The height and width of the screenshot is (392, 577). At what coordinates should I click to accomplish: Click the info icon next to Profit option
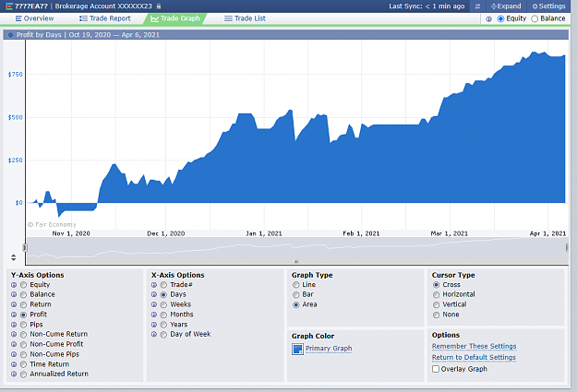point(14,315)
